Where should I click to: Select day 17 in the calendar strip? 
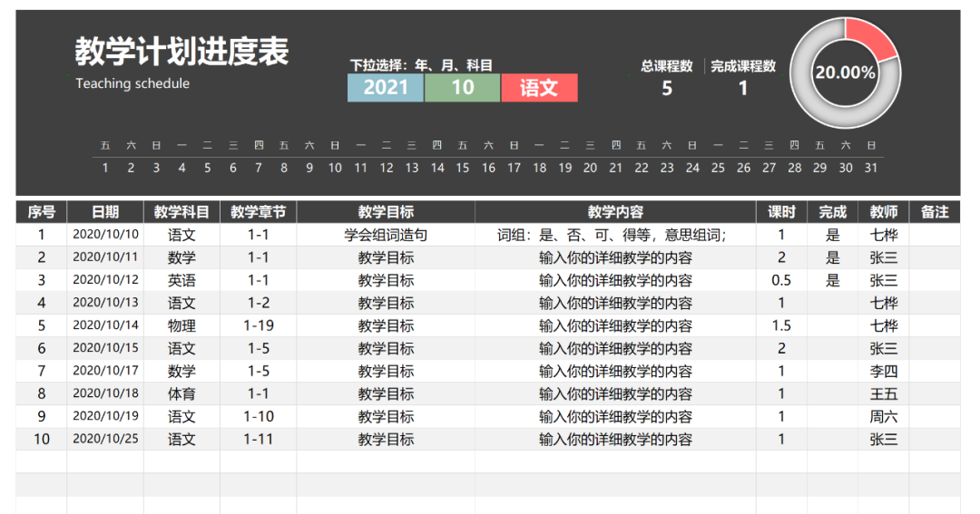pos(514,168)
